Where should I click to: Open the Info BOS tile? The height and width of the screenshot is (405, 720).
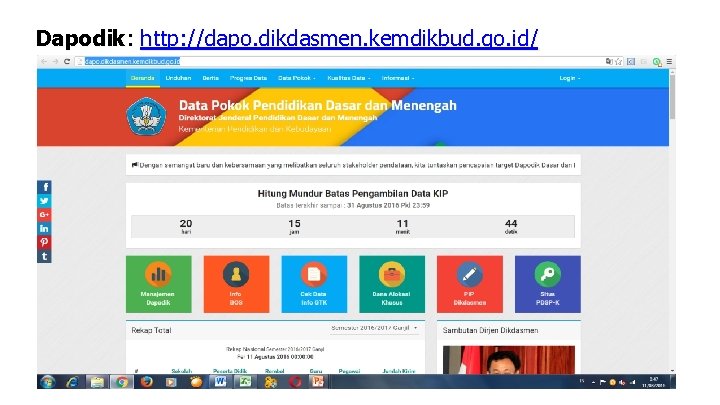coord(236,284)
